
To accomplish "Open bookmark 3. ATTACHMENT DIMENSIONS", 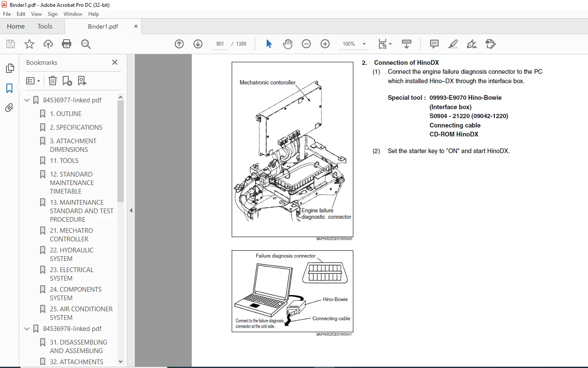I will click(x=73, y=145).
